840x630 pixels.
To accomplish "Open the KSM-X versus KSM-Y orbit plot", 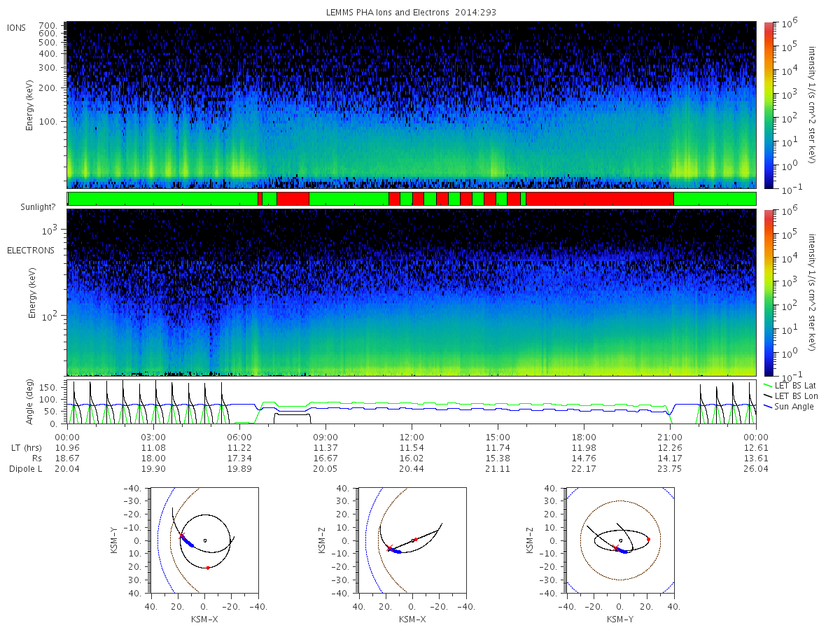I will 204,540.
